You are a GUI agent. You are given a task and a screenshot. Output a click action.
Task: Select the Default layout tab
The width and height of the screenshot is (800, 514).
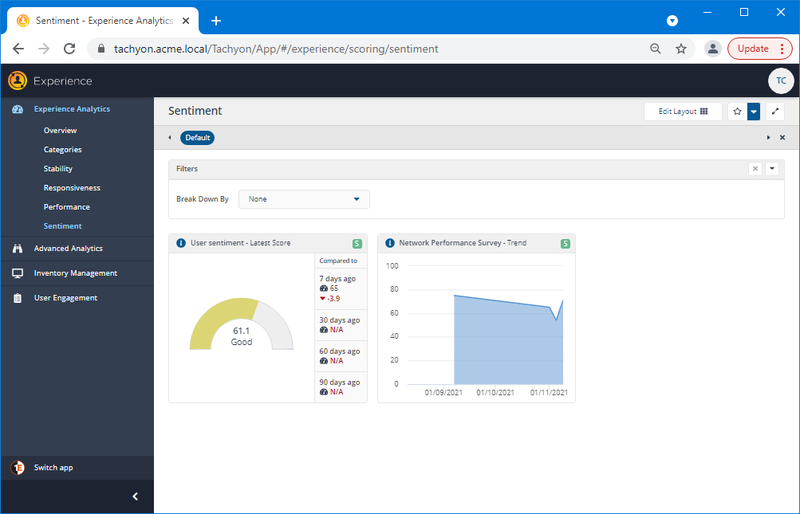[x=197, y=138]
